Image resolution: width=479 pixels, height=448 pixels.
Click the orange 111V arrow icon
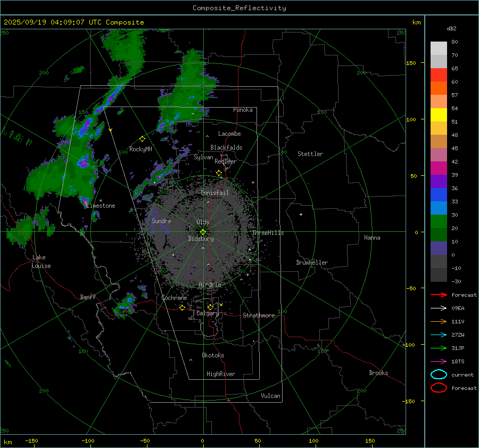click(438, 321)
